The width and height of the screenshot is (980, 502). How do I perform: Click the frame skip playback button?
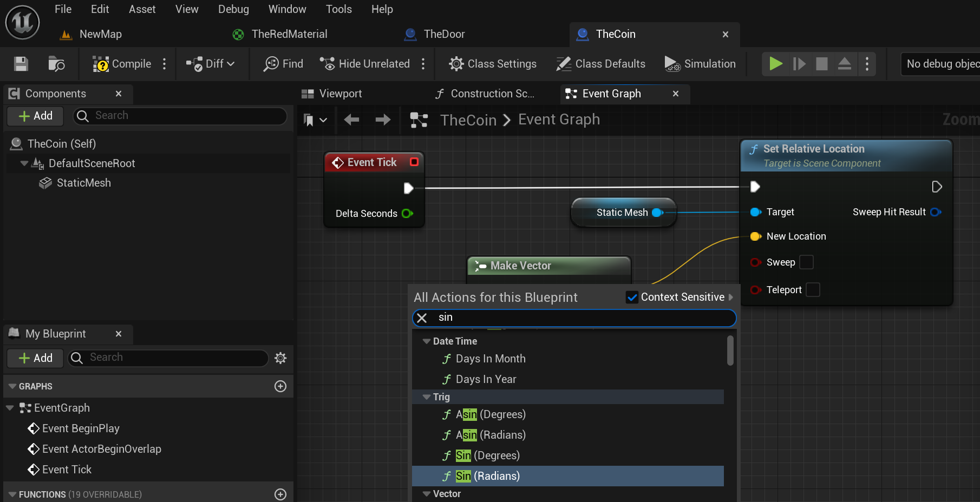tap(799, 64)
